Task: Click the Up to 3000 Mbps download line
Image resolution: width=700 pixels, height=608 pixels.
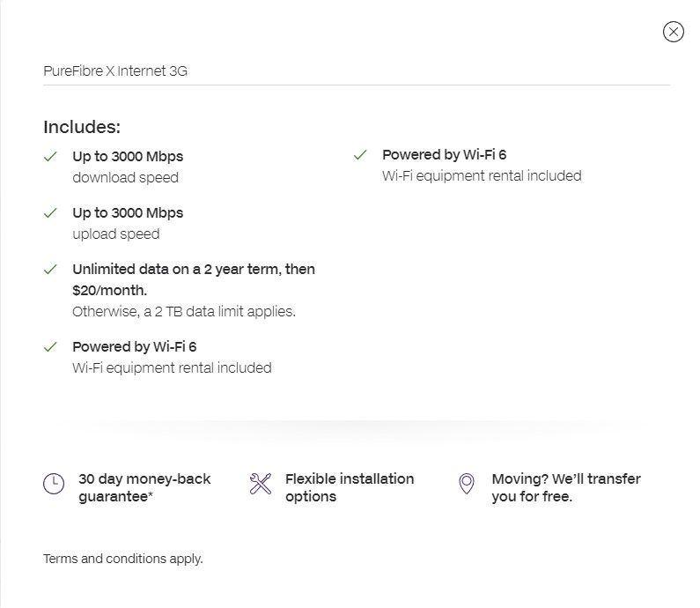Action: tap(128, 157)
